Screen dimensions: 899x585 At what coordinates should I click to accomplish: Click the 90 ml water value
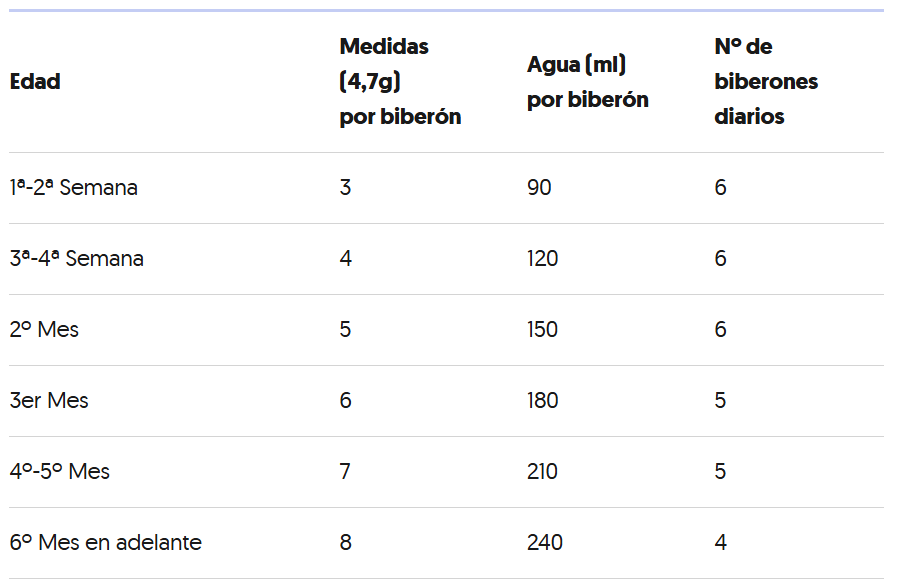click(539, 188)
